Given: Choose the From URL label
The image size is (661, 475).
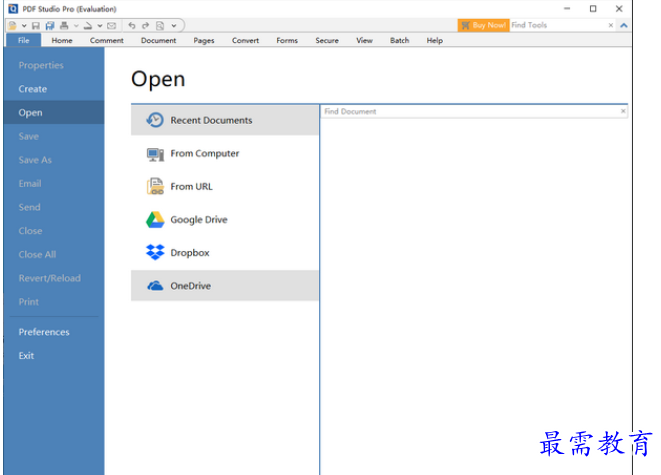Looking at the screenshot, I should click(191, 186).
